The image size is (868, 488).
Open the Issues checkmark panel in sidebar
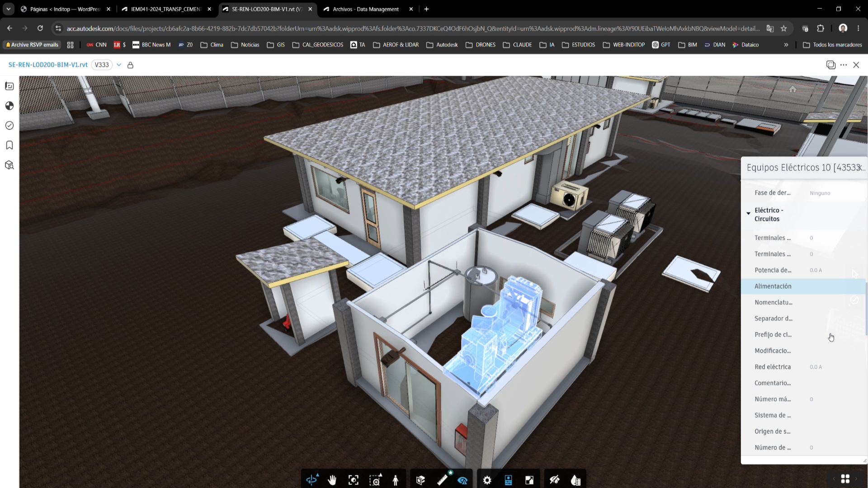pos(9,126)
